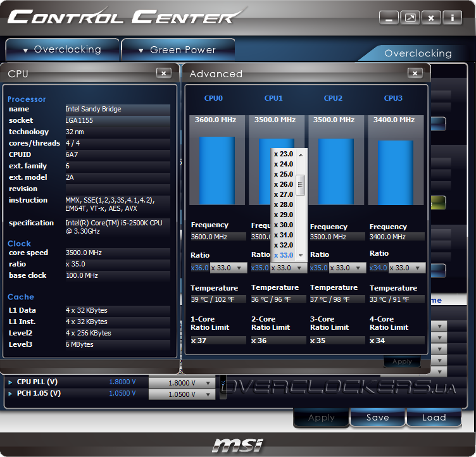Click the Load button
This screenshot has width=476, height=457.
pyautogui.click(x=434, y=418)
